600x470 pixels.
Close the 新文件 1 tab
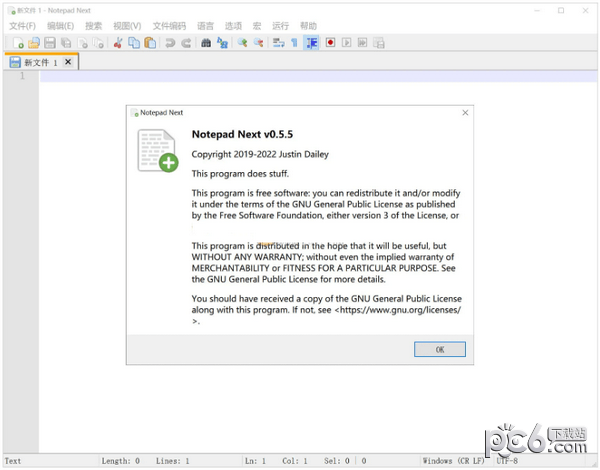coord(68,62)
